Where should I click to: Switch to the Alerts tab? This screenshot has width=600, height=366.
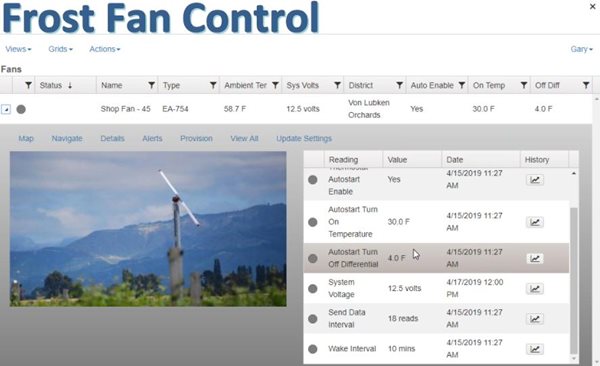click(152, 139)
